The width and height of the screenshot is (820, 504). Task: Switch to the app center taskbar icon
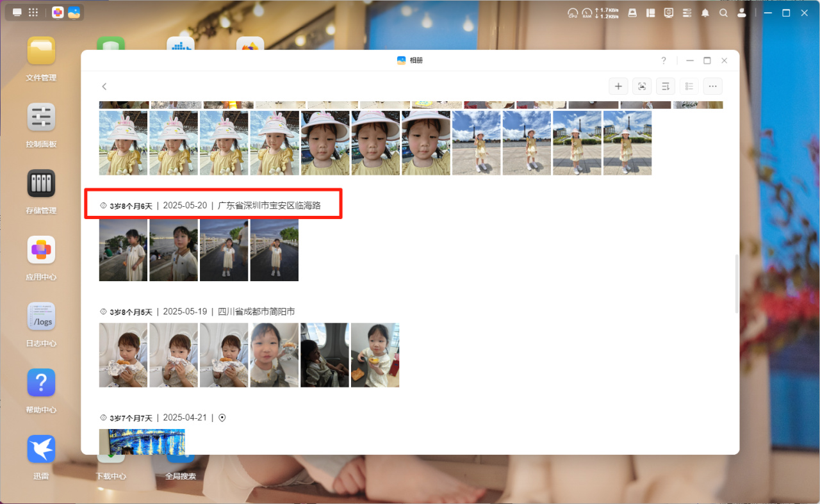coord(58,12)
